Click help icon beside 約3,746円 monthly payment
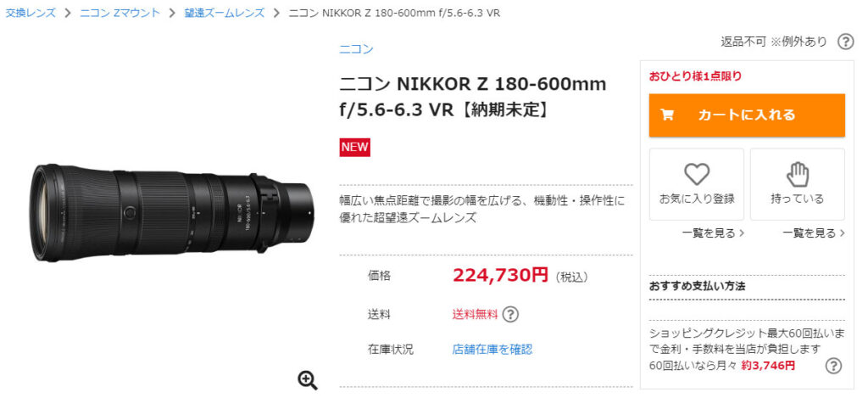This screenshot has width=868, height=398. [x=833, y=366]
